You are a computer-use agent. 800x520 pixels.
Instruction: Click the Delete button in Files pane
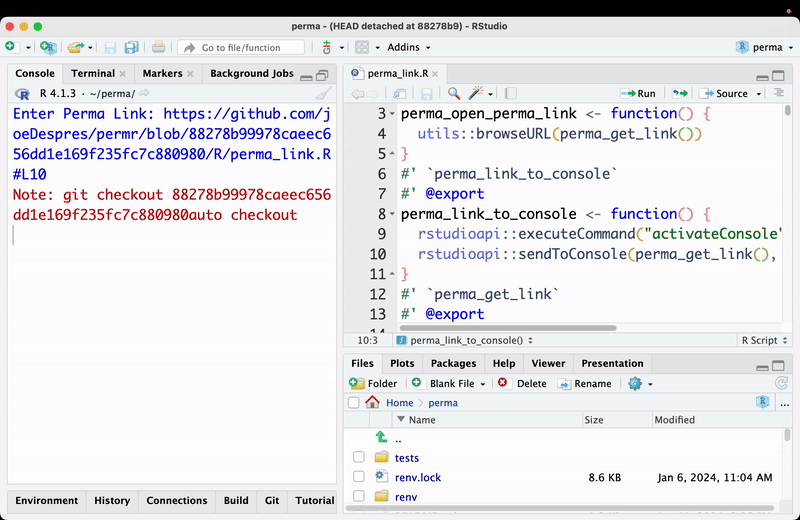pyautogui.click(x=522, y=384)
